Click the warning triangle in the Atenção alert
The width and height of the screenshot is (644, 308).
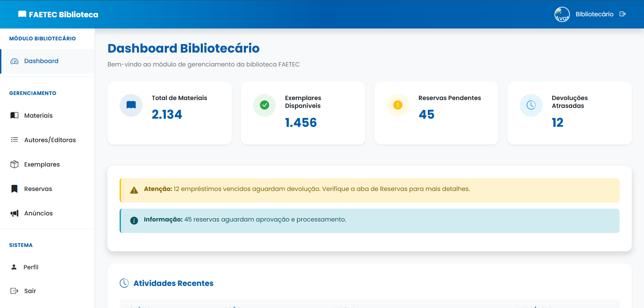click(x=134, y=190)
